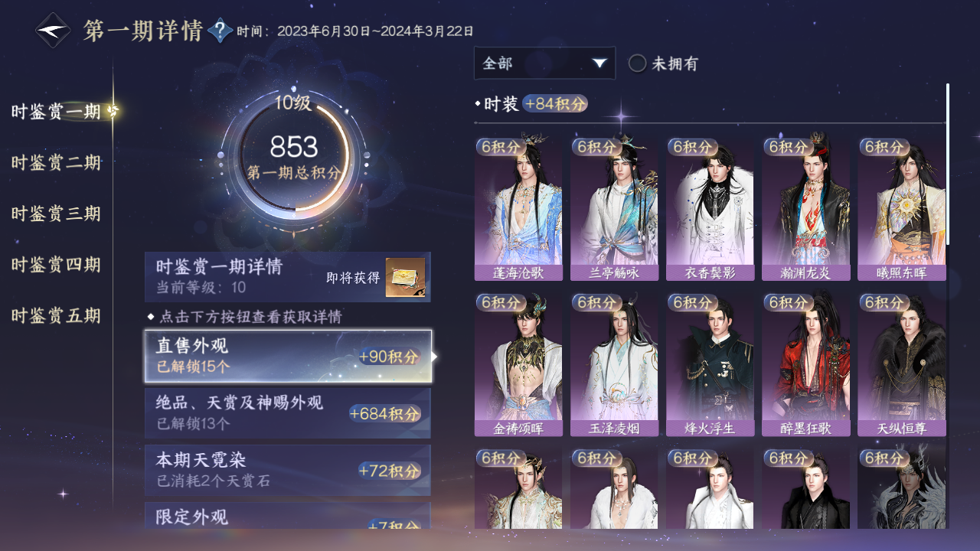
Task: Select the 天纵恒尊 costume icon
Action: [901, 364]
